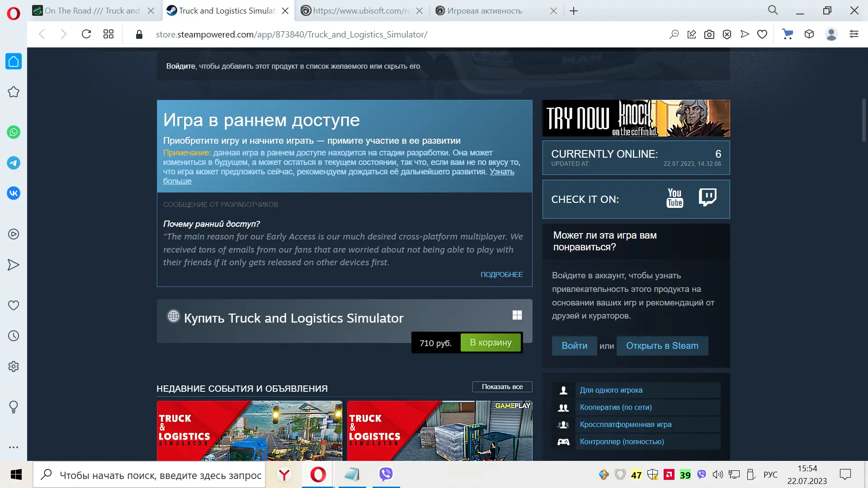Open the sidebar bookmarks star icon
This screenshot has height=488, width=868.
point(14,92)
